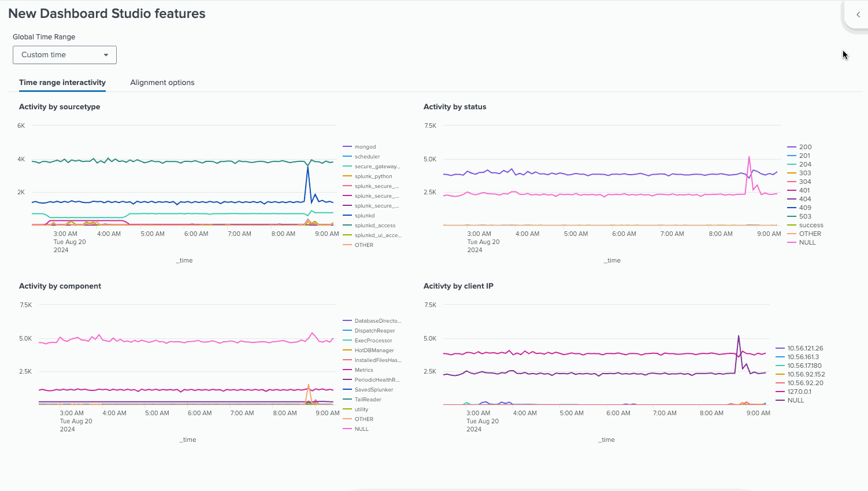Open the Custom time dropdown
Image resolution: width=868 pixels, height=491 pixels.
[64, 55]
